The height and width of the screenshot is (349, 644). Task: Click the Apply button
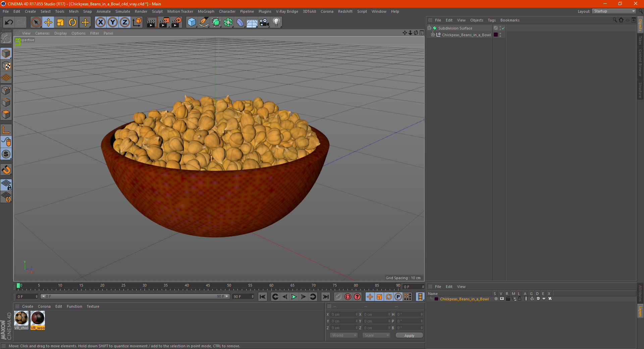pos(409,336)
